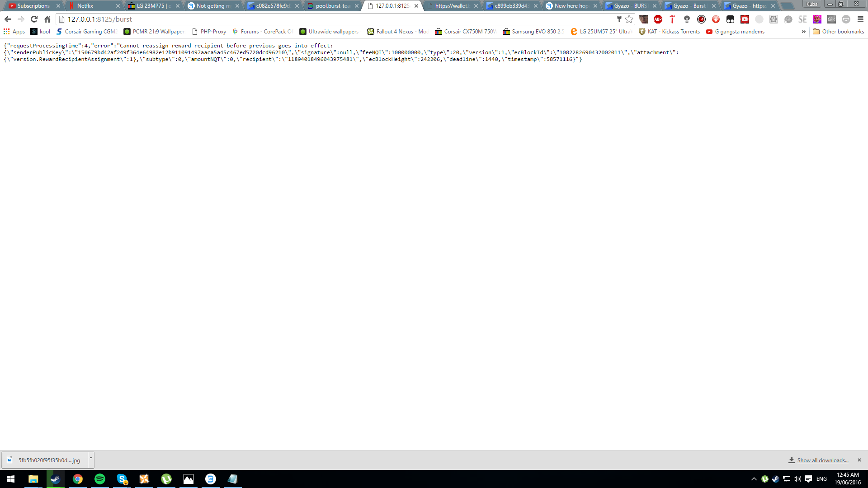868x488 pixels.
Task: Click the Adblock Plus extension icon
Action: point(658,19)
